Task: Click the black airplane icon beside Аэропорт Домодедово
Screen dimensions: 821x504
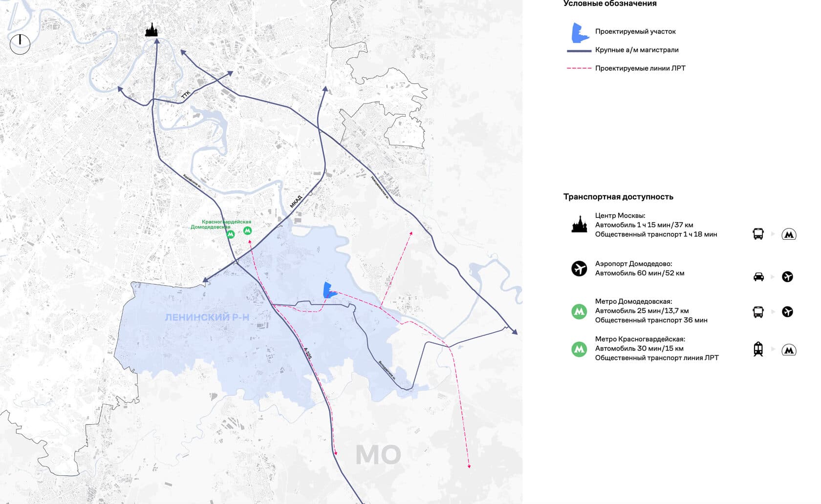Action: click(x=579, y=269)
